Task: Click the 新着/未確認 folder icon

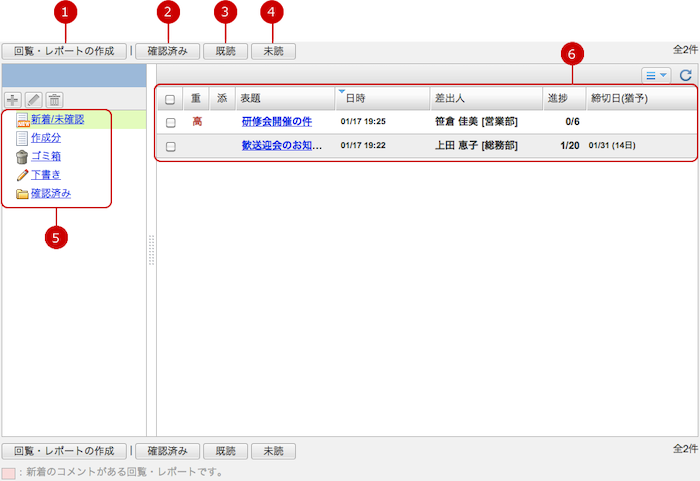Action: [22, 120]
